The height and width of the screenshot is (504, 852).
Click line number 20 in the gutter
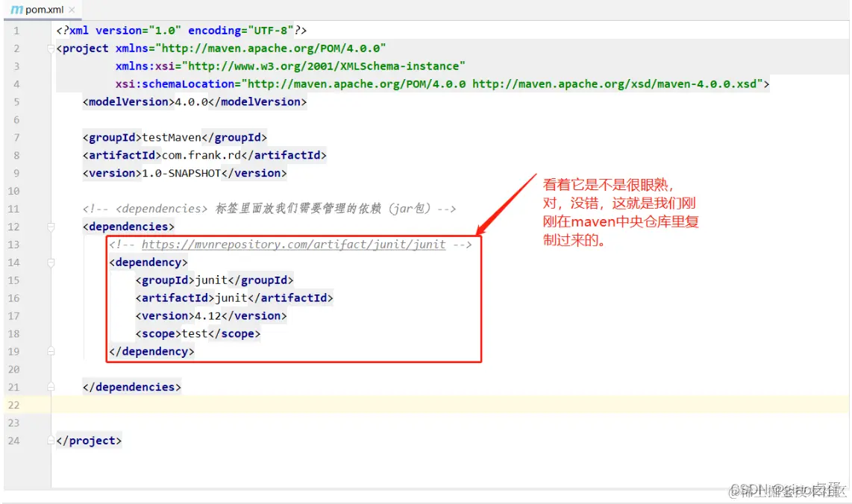click(13, 369)
